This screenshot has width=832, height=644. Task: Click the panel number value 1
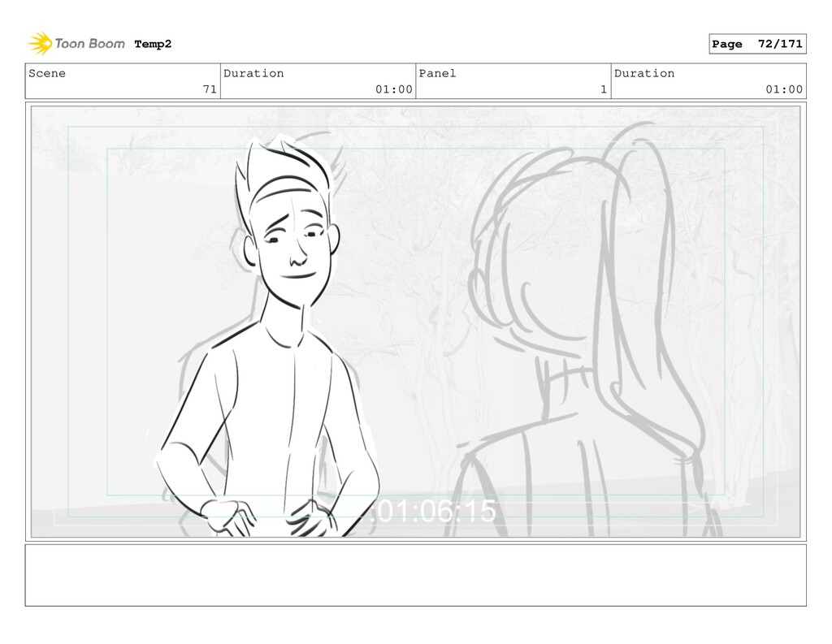point(604,89)
